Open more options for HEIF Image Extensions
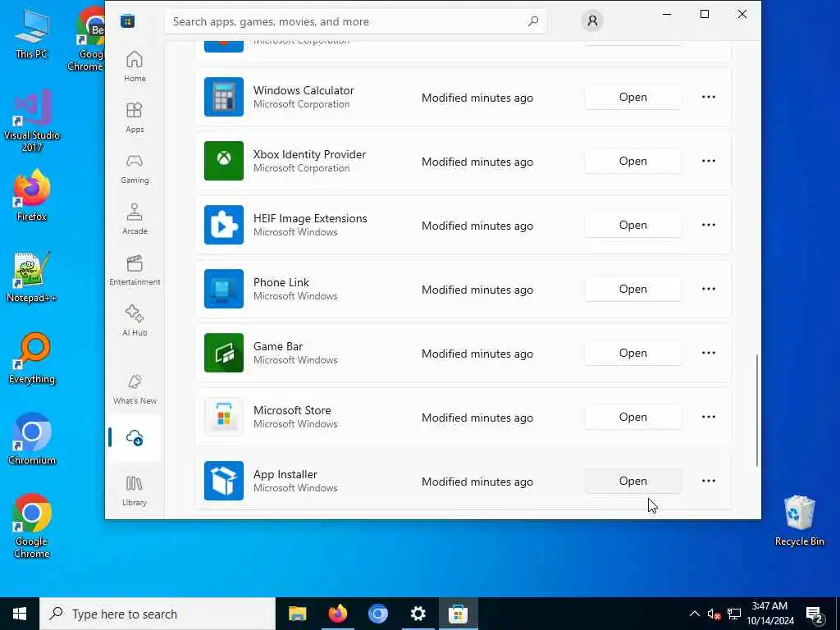Image resolution: width=840 pixels, height=630 pixels. 708,225
